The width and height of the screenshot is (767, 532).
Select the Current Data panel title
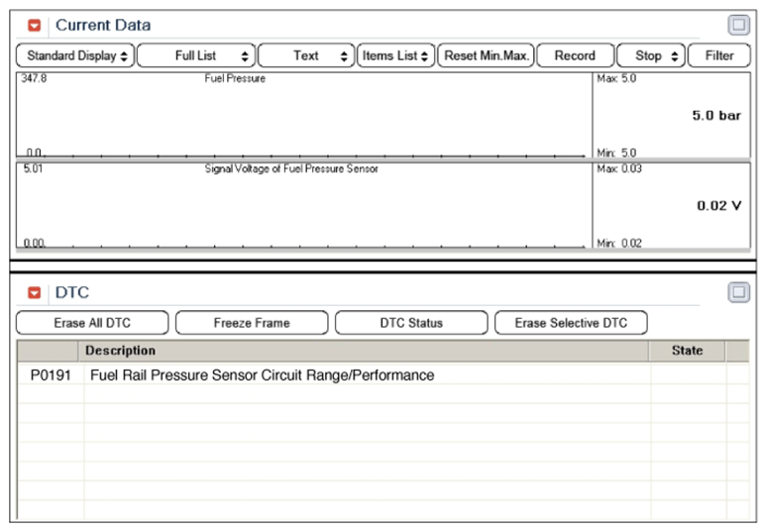pyautogui.click(x=103, y=25)
